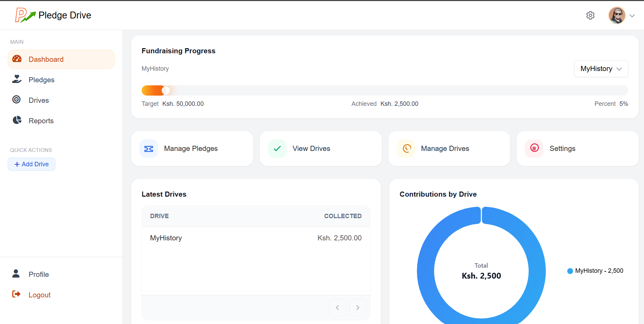Click the Pledges heart icon

coord(17,80)
